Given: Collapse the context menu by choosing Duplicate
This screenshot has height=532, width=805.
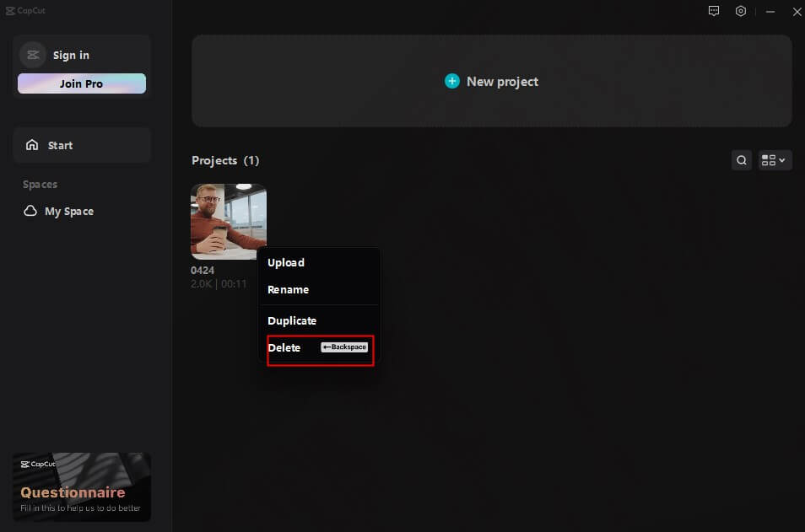Looking at the screenshot, I should pos(292,320).
